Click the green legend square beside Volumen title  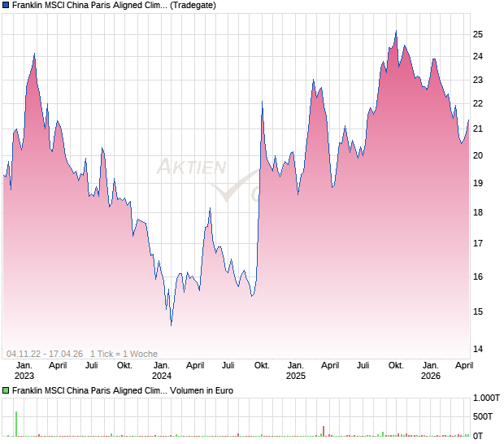tap(6, 390)
